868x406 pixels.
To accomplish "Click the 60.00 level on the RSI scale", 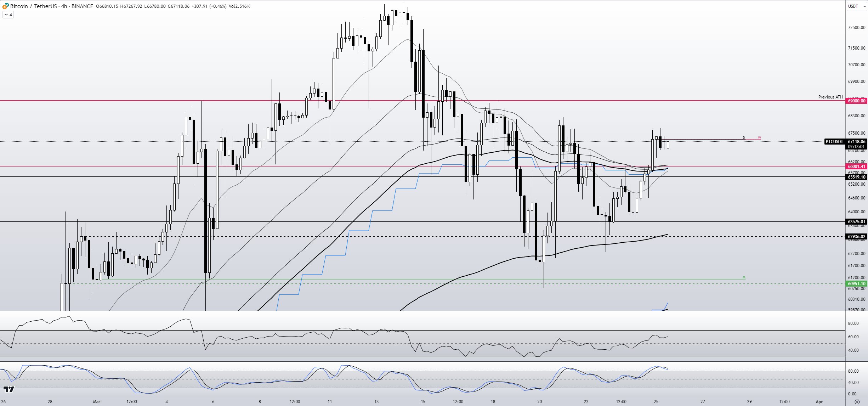I will (x=853, y=337).
